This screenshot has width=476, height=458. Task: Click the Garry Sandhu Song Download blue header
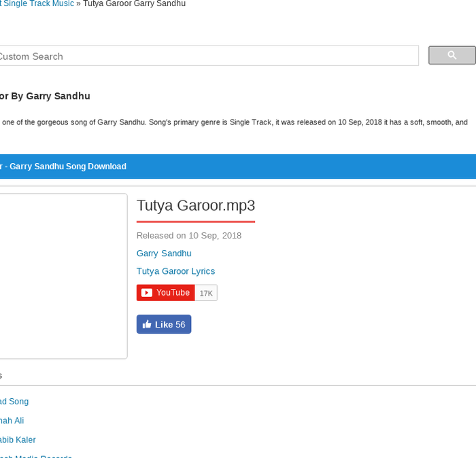tap(238, 166)
